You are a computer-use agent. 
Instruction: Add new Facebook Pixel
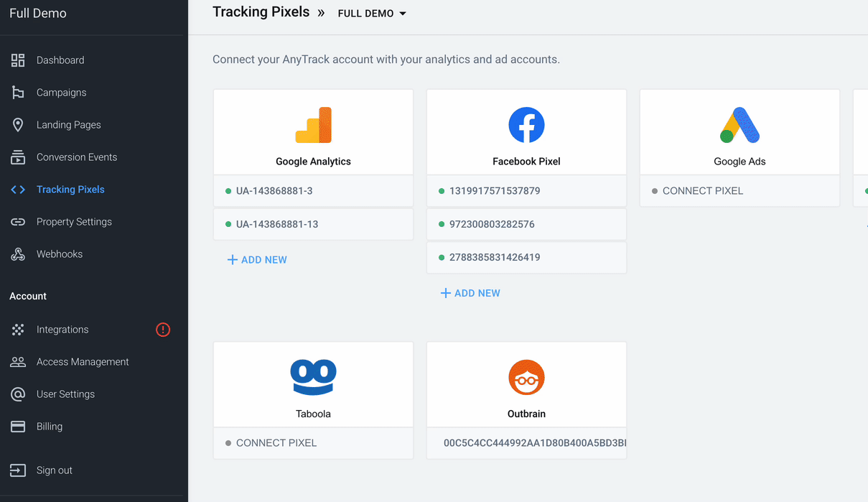click(x=470, y=293)
